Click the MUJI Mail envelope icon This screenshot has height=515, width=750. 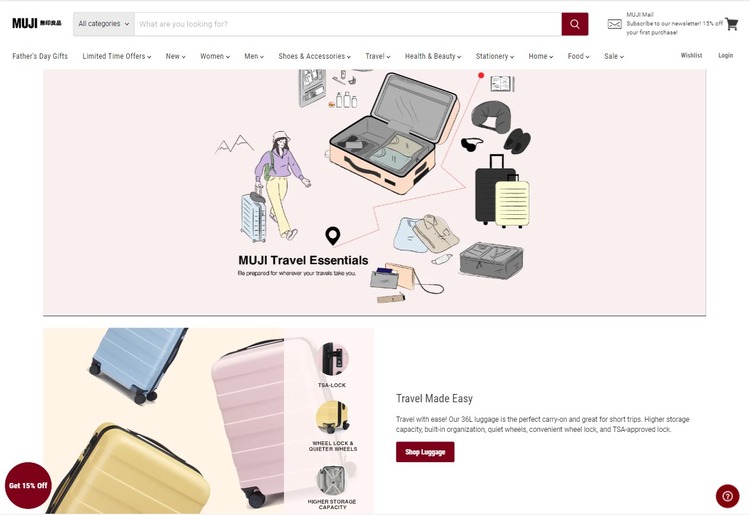(615, 24)
